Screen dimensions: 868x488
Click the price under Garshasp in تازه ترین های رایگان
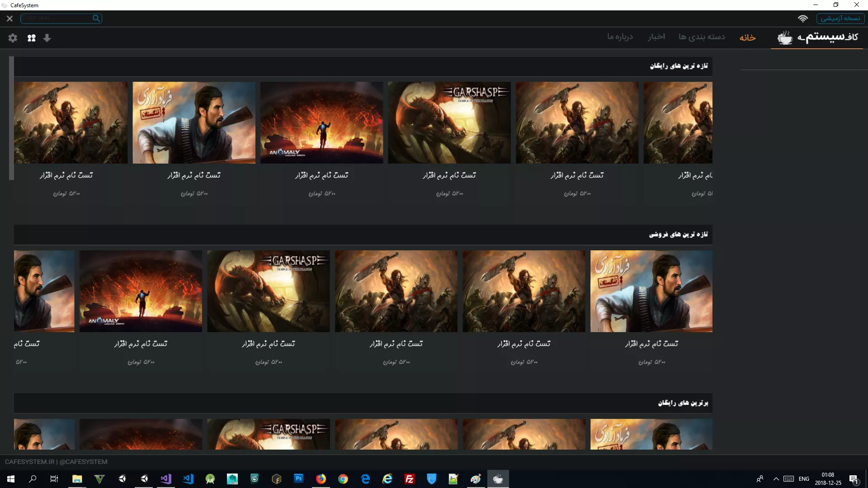click(449, 193)
